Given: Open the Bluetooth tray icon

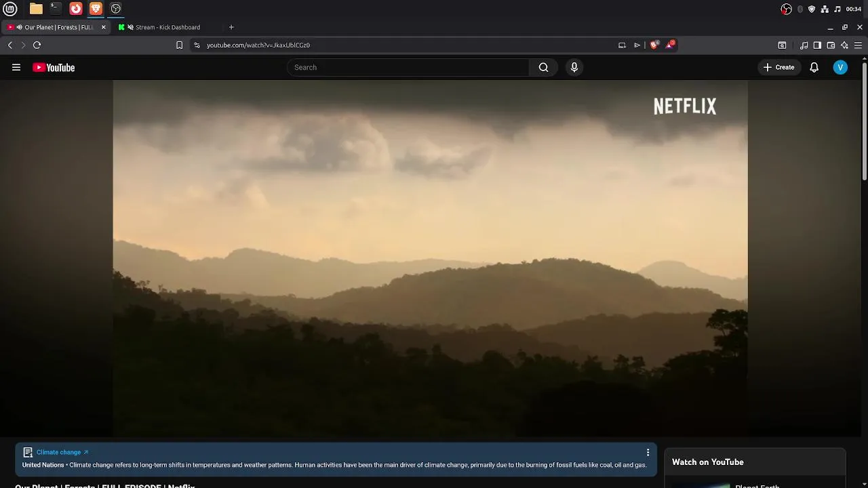Looking at the screenshot, I should [800, 9].
